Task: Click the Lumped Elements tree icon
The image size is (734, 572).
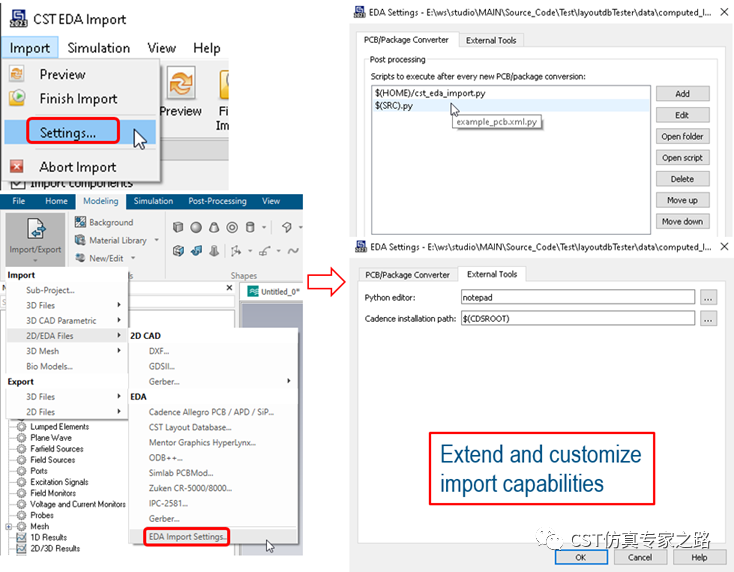Action: coord(21,426)
